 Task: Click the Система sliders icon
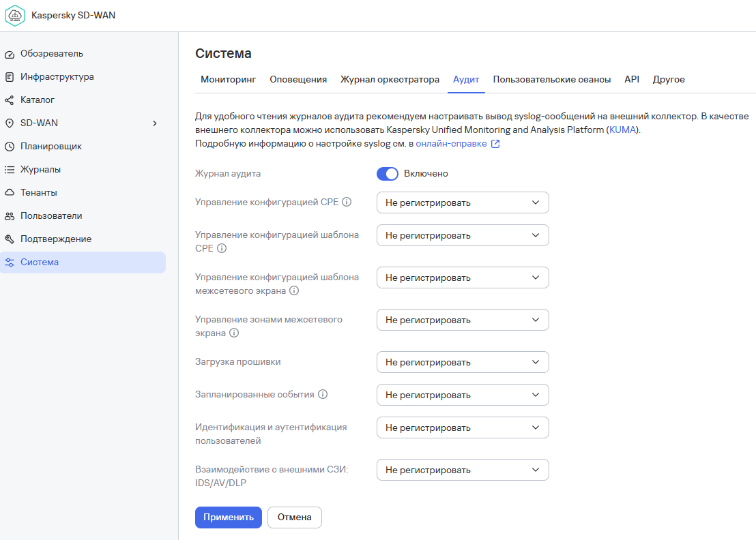10,262
